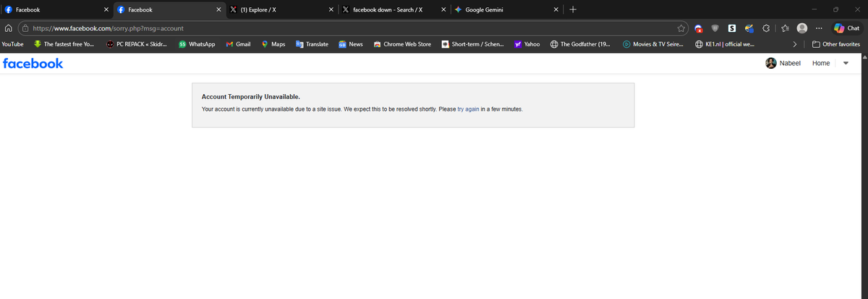Open Nabeel's Facebook profile
This screenshot has width=868, height=299.
point(783,64)
